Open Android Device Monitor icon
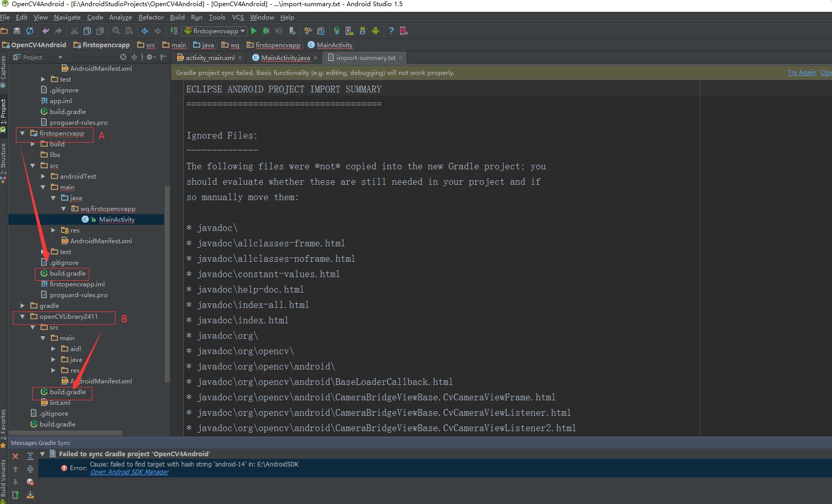 coord(375,31)
